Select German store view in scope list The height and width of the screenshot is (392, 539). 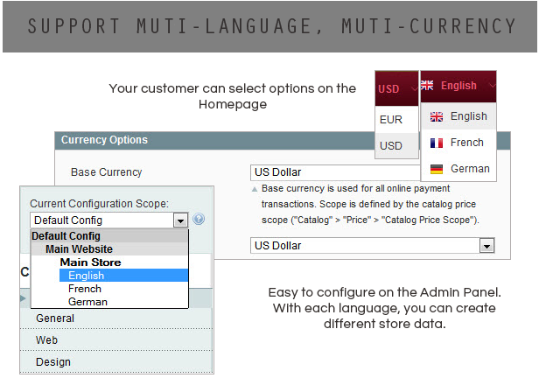[x=109, y=302]
